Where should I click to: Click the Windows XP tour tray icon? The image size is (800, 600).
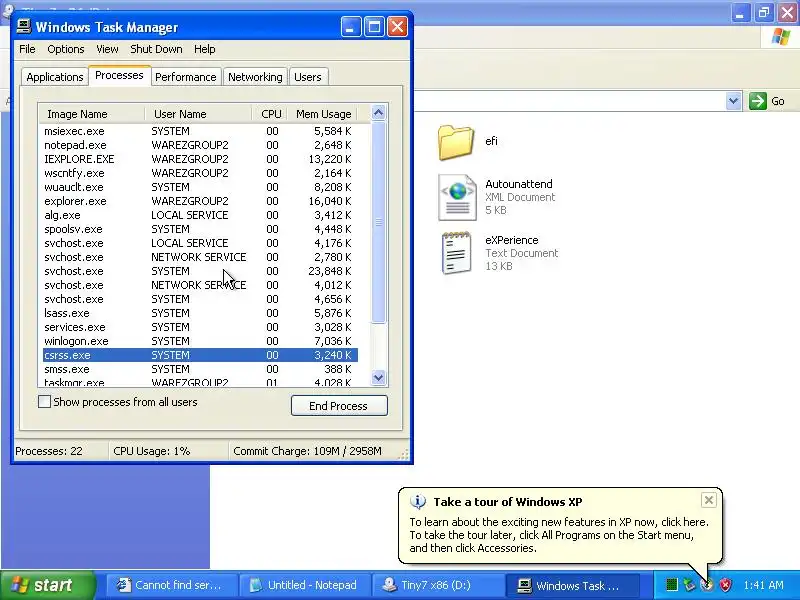707,585
